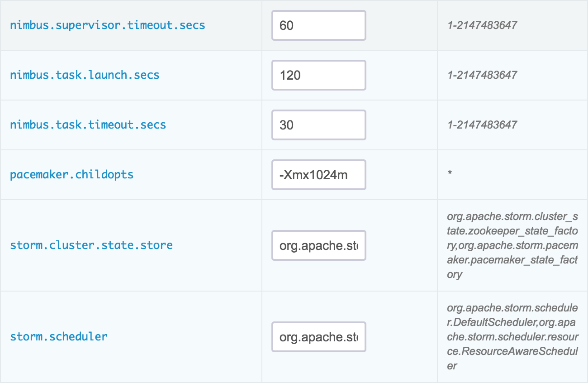Click the DefaultScheduler allowed values description

[512, 337]
